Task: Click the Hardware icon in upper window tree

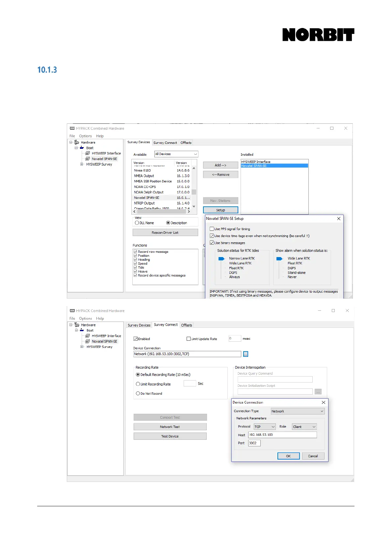Action: [77, 142]
